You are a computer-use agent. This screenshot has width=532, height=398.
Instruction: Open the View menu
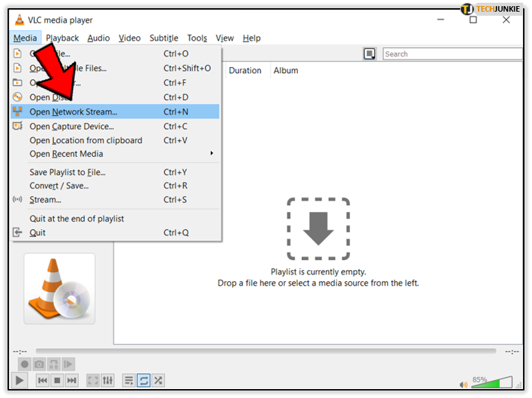pos(225,38)
